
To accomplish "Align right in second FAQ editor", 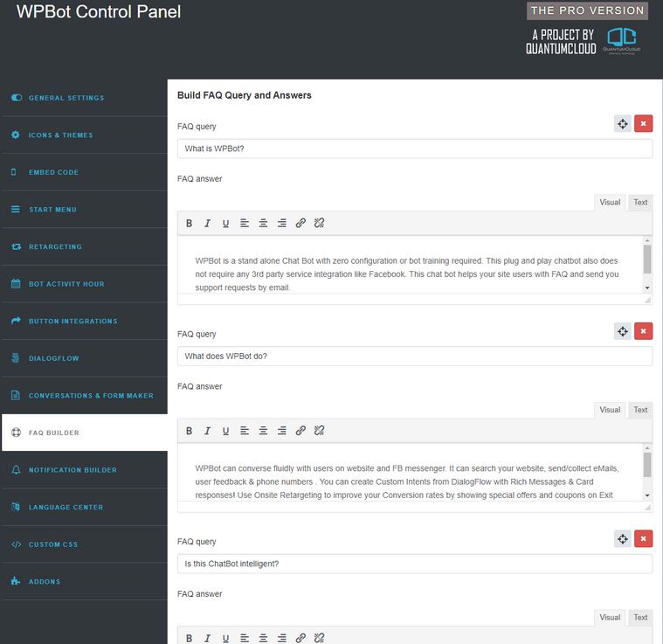I will pyautogui.click(x=281, y=431).
